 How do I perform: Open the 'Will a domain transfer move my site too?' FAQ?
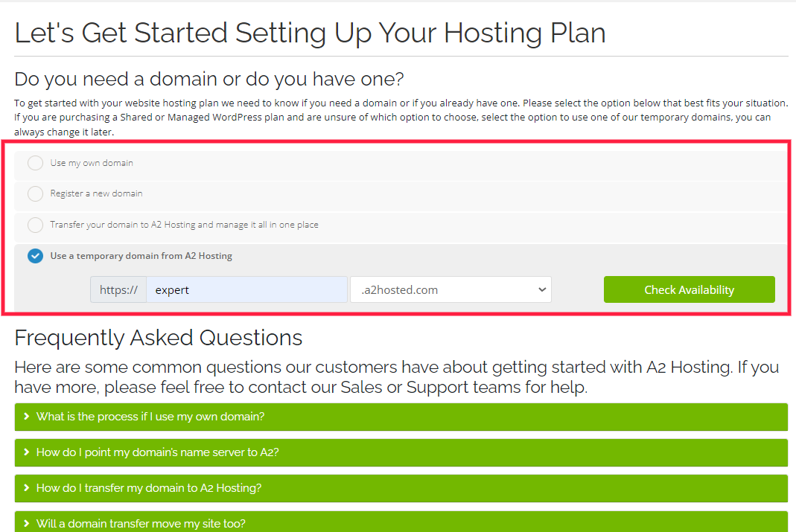401,522
